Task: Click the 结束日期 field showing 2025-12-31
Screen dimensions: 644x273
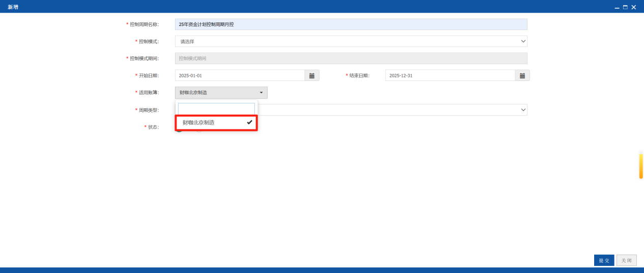Action: click(x=450, y=75)
